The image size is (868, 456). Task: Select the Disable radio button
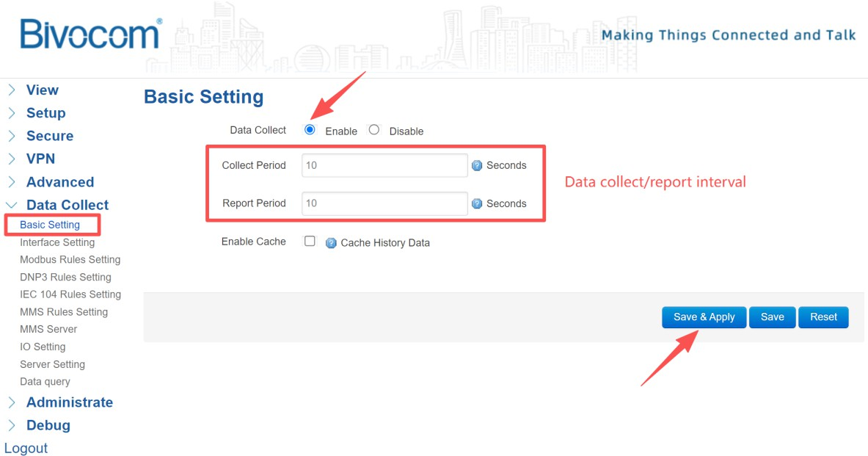click(374, 130)
